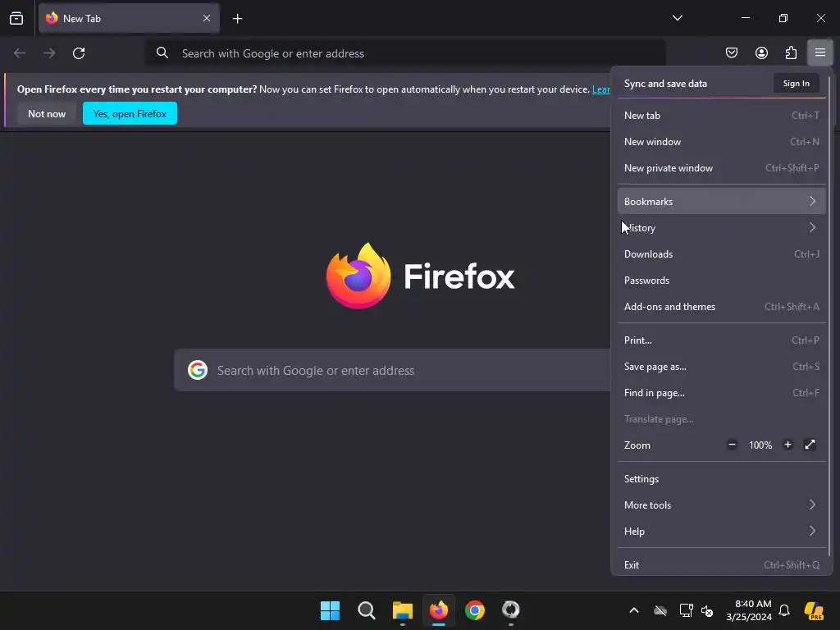The image size is (840, 630).
Task: Click the cloud sync tray icon
Action: click(660, 610)
